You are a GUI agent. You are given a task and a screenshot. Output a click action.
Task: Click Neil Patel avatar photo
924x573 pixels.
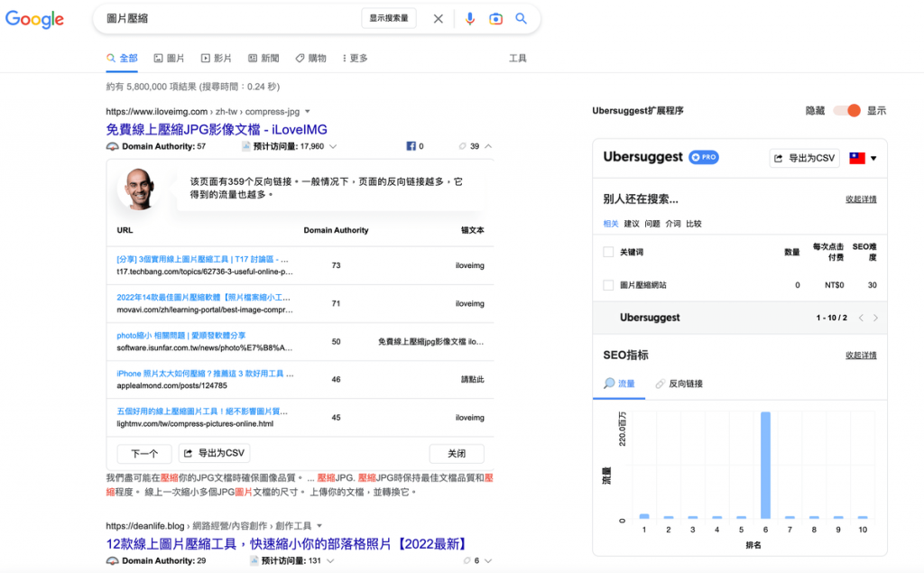click(x=139, y=189)
